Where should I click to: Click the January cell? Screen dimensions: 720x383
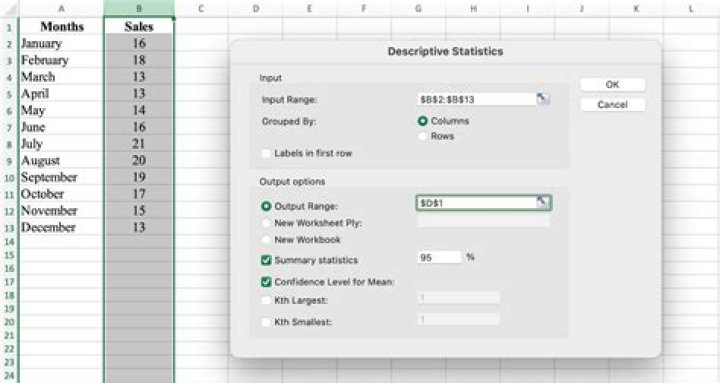[x=62, y=44]
